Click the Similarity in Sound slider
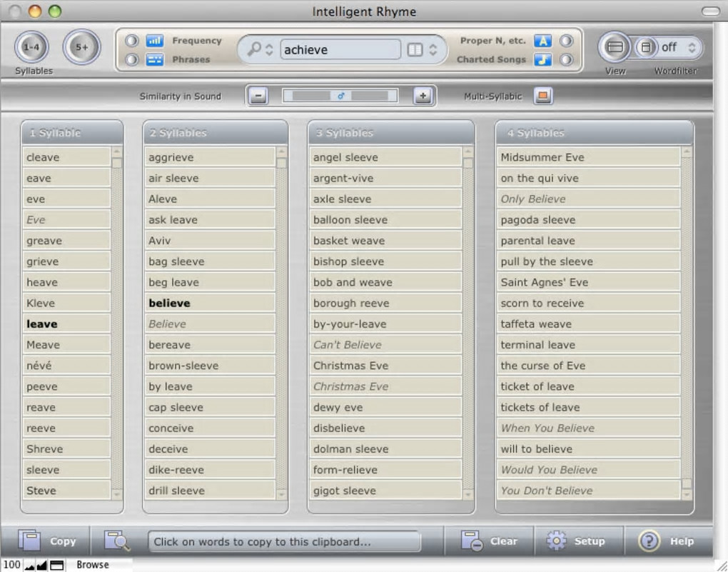The height and width of the screenshot is (572, 728). click(x=340, y=96)
